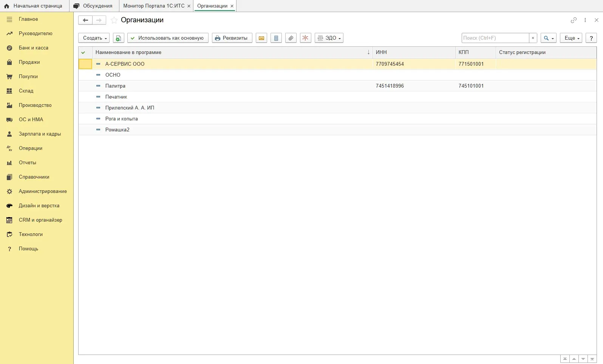Expand the Создать dropdown
Screen dimensions: 603x364
[94, 38]
